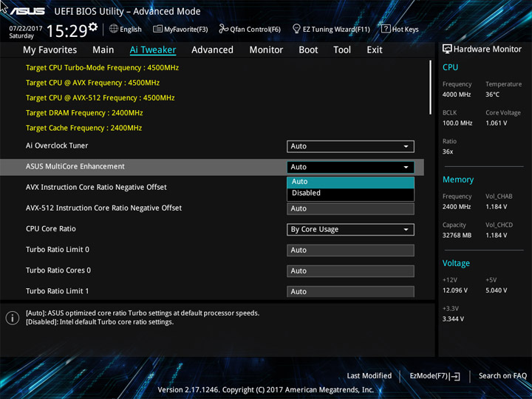The image size is (532, 399).
Task: Open MyFavorite(F3) menu
Action: tap(180, 29)
